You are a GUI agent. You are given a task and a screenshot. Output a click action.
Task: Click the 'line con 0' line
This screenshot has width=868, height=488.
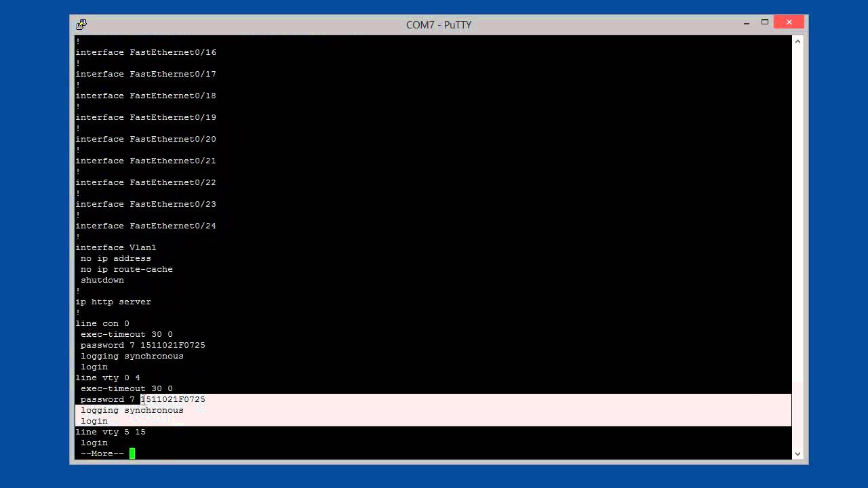pyautogui.click(x=102, y=323)
